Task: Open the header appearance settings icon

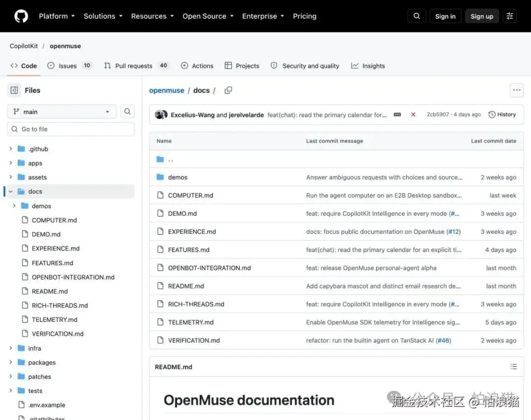Action: tap(509, 16)
